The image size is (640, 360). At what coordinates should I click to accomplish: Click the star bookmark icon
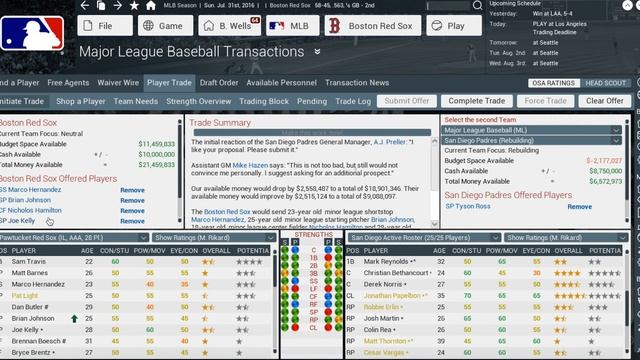pos(134,5)
